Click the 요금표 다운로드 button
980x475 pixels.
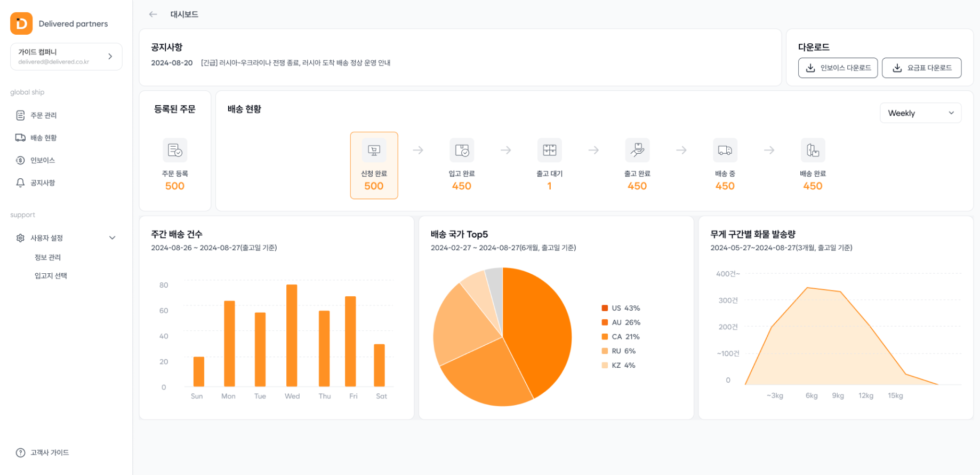point(921,68)
